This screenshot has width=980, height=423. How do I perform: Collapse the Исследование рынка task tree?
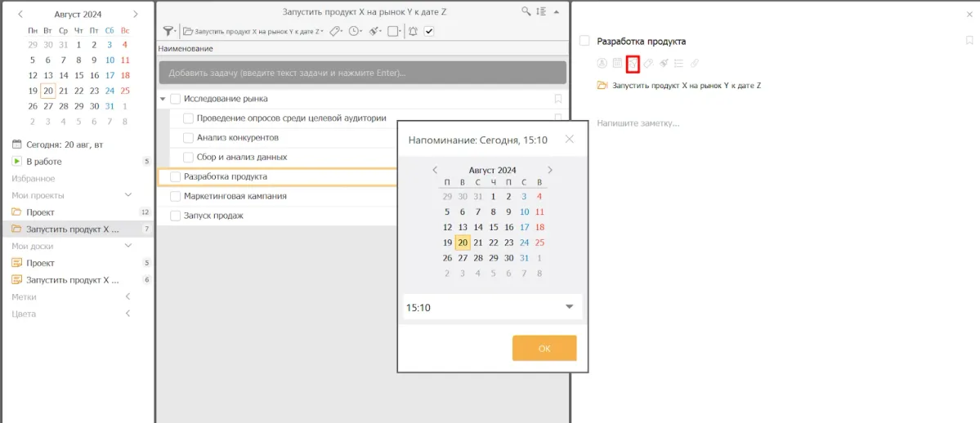[x=163, y=99]
